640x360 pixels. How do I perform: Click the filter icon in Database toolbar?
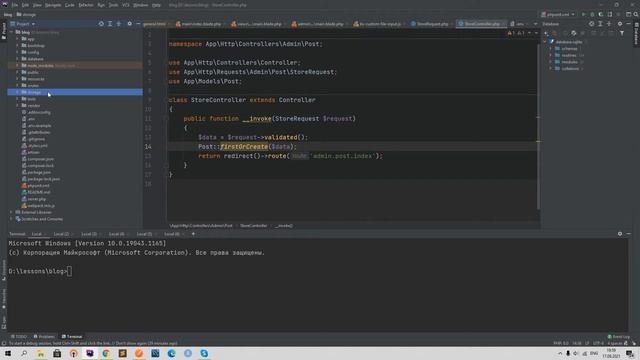point(622,33)
